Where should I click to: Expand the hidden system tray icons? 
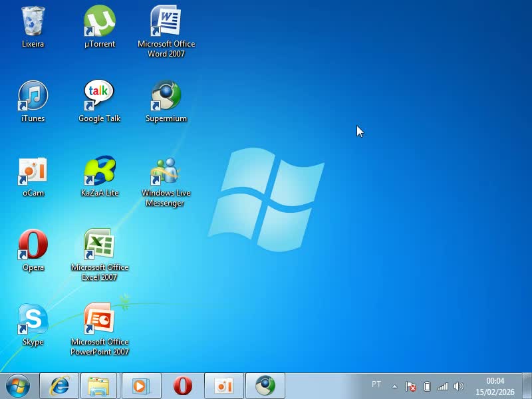[394, 386]
